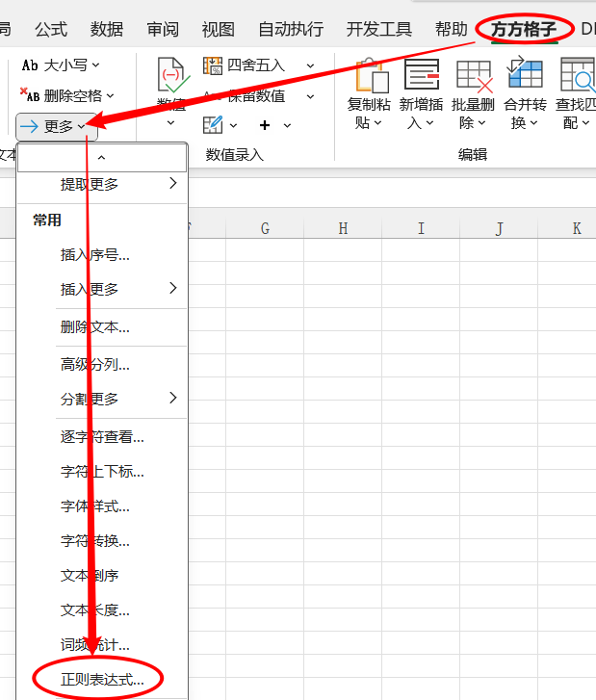
Task: Select 高级分列... menu item
Action: tap(94, 364)
